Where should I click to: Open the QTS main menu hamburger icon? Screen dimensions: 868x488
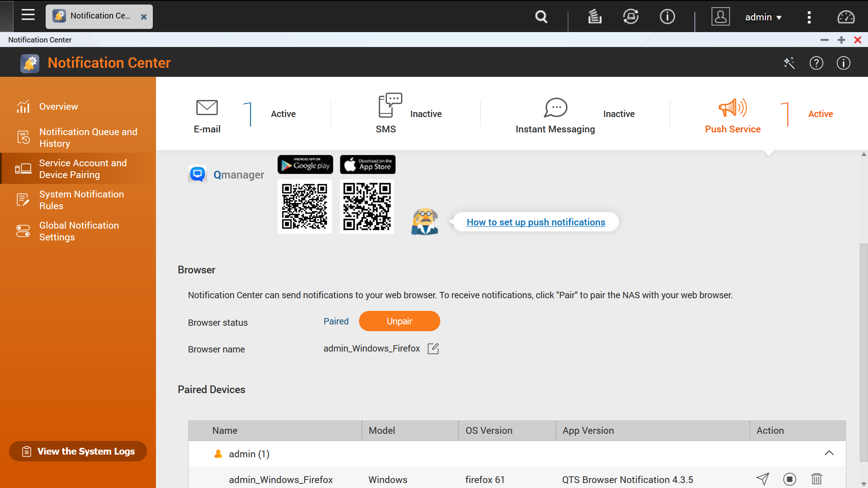28,15
